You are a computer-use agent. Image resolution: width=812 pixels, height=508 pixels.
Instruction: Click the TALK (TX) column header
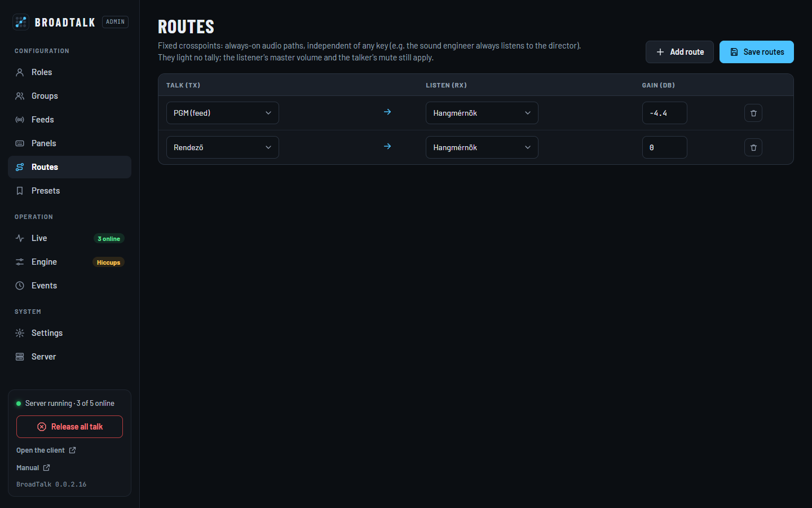tap(183, 85)
